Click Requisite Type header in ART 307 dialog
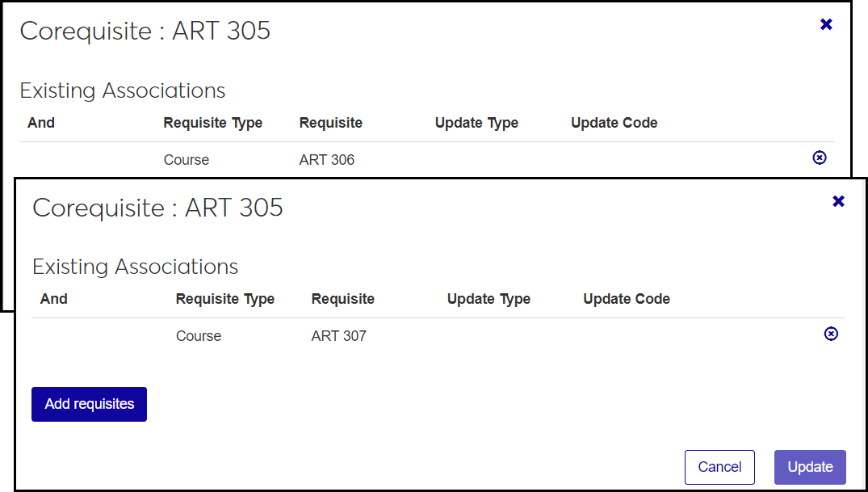The image size is (868, 492). click(225, 299)
